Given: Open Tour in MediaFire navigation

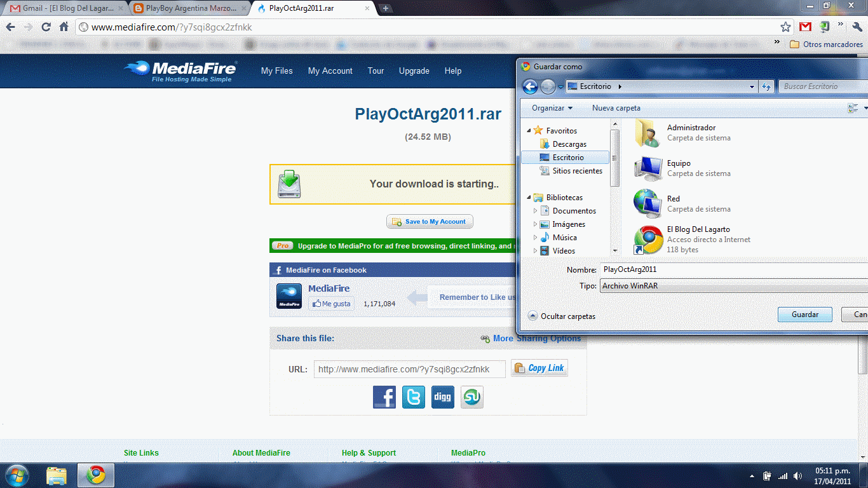Looking at the screenshot, I should pyautogui.click(x=376, y=71).
